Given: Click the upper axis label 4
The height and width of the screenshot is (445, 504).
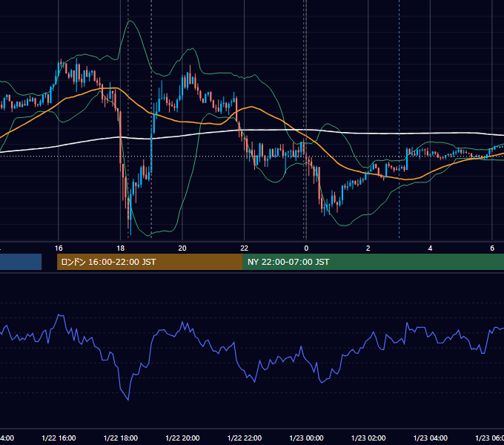Looking at the screenshot, I should (x=430, y=248).
